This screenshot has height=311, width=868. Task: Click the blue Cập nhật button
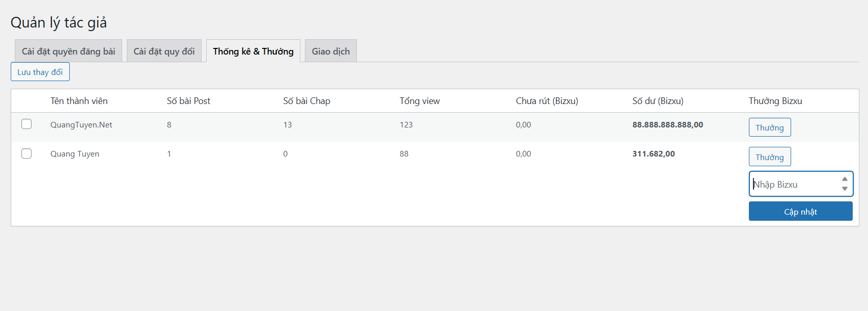[x=800, y=212]
